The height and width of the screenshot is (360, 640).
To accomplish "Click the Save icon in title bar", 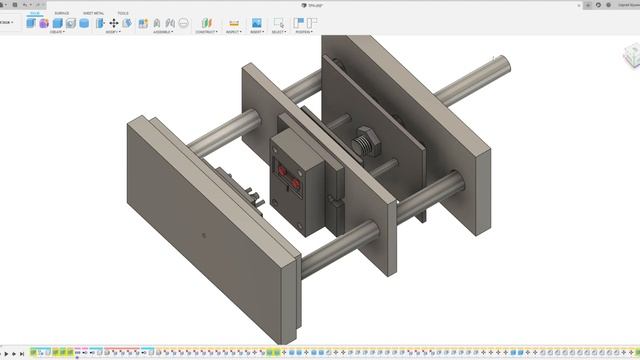I will point(15,5).
